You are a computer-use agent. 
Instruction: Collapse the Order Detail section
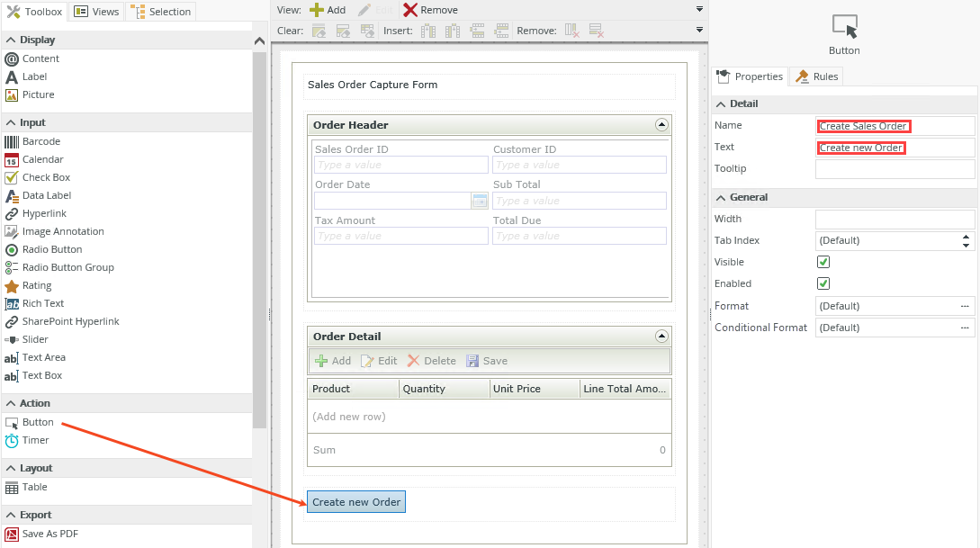click(x=661, y=337)
